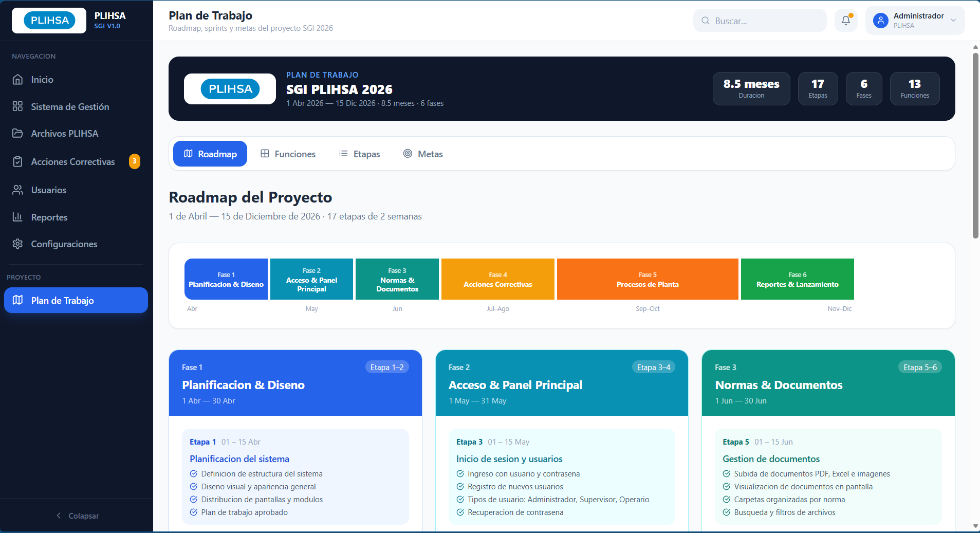Image resolution: width=980 pixels, height=533 pixels.
Task: Toggle check beside 'Registro de nuevos usuarios'
Action: pos(460,487)
